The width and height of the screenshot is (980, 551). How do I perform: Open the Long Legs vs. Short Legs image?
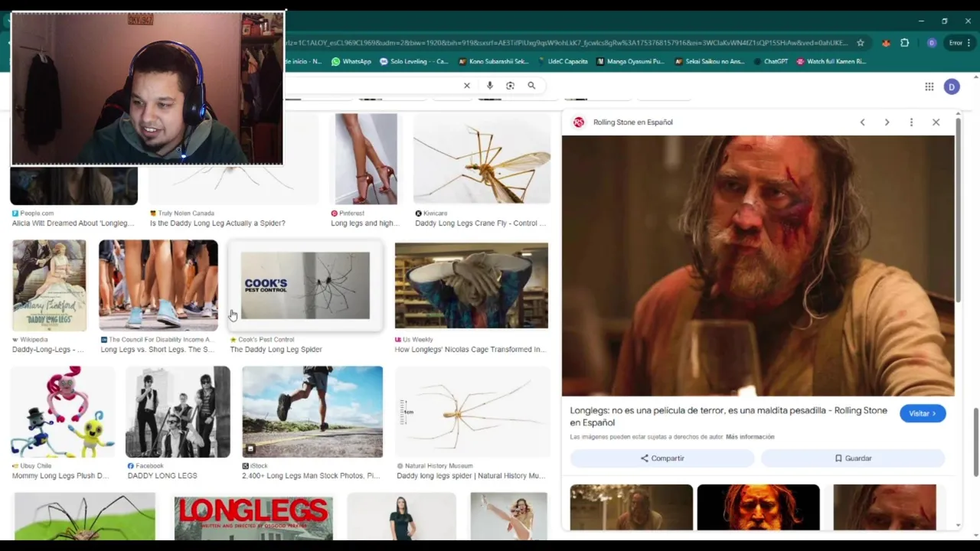[158, 285]
